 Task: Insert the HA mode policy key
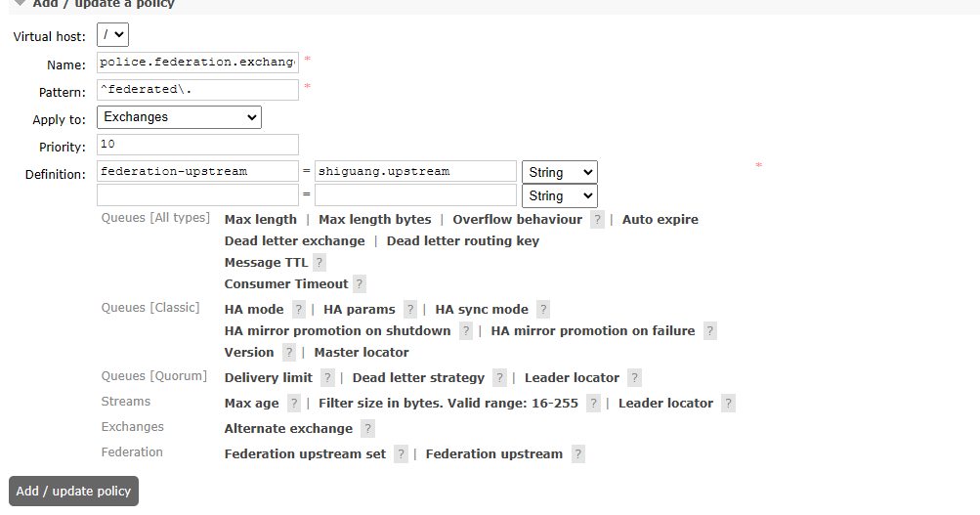(254, 310)
